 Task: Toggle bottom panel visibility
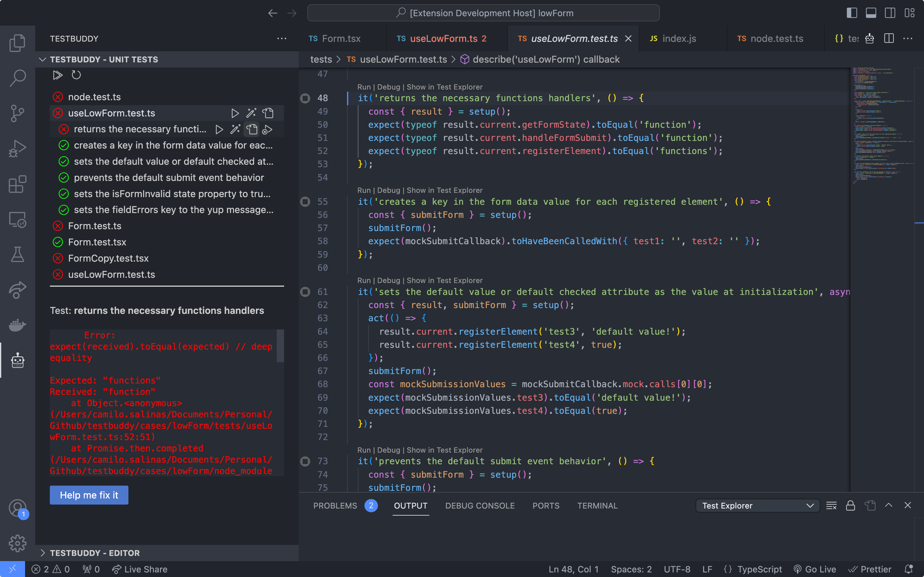[x=871, y=13]
